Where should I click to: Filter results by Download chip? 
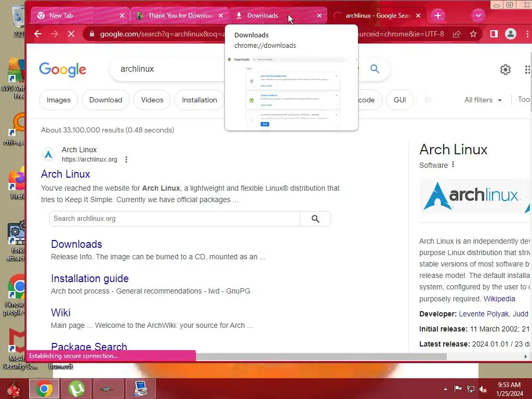[105, 100]
